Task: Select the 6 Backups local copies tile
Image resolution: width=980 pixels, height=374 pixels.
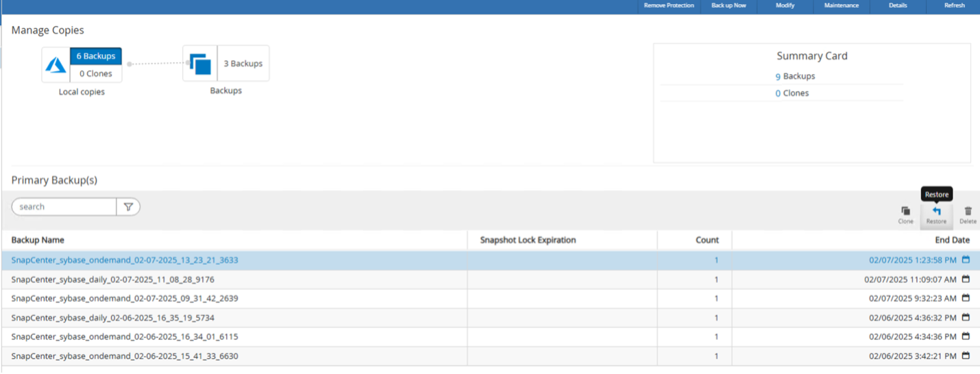Action: (x=96, y=56)
